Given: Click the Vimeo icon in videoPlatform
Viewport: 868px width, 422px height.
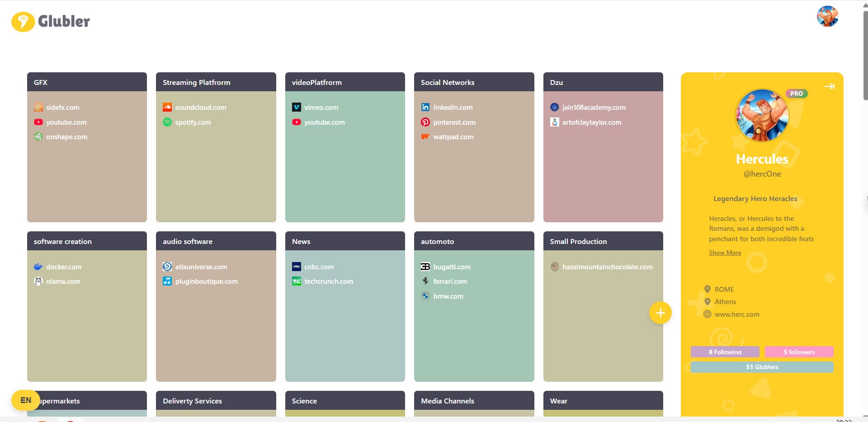Looking at the screenshot, I should (296, 107).
